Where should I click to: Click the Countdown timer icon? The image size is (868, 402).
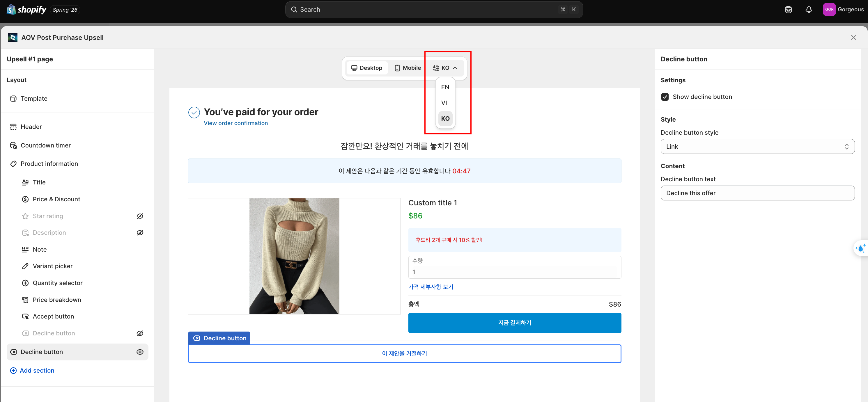pos(13,145)
